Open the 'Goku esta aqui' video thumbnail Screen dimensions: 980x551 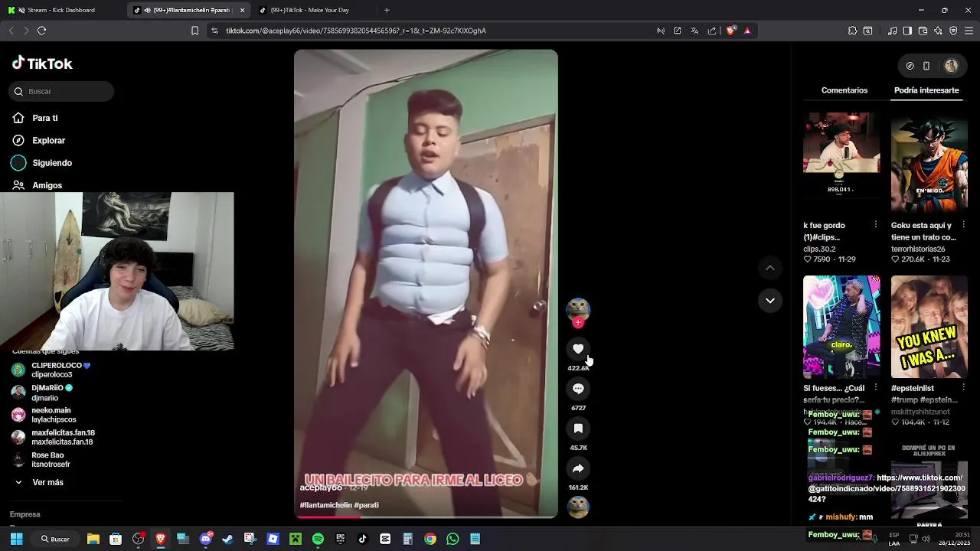tap(929, 162)
